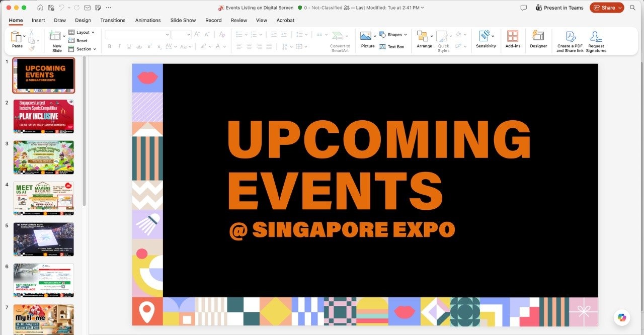Open the font size combo box
The height and width of the screenshot is (335, 644).
tap(180, 34)
